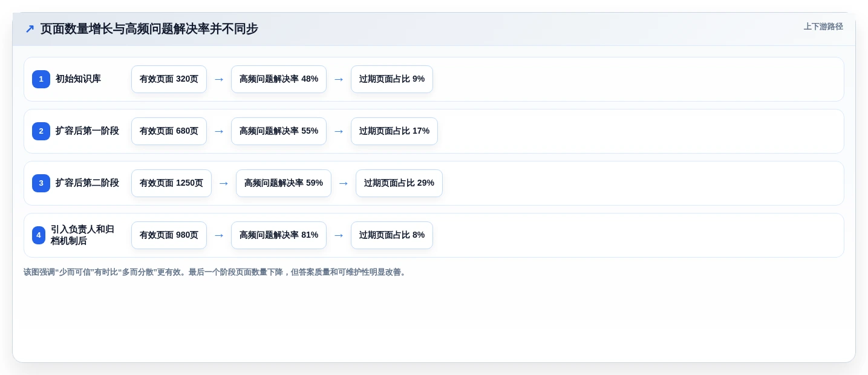Click the arrow after 高频问题解决率 81%
The width and height of the screenshot is (868, 375).
pyautogui.click(x=339, y=235)
